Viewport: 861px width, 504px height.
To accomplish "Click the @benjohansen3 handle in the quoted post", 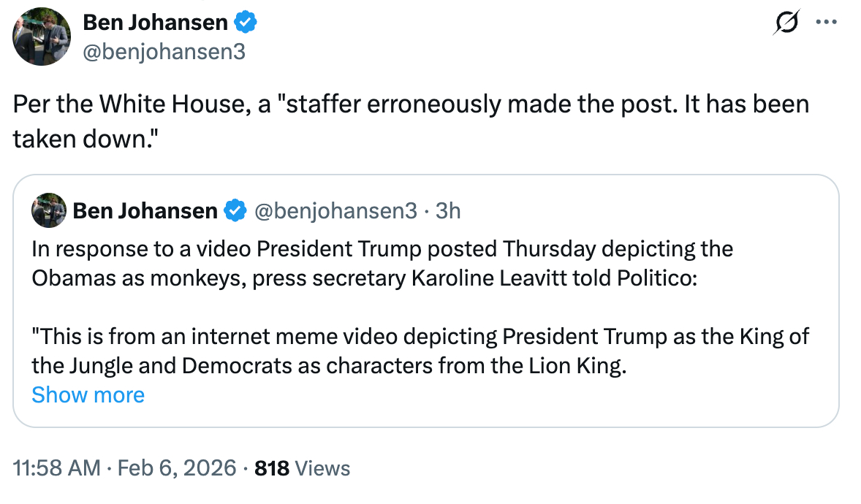I will [x=335, y=212].
